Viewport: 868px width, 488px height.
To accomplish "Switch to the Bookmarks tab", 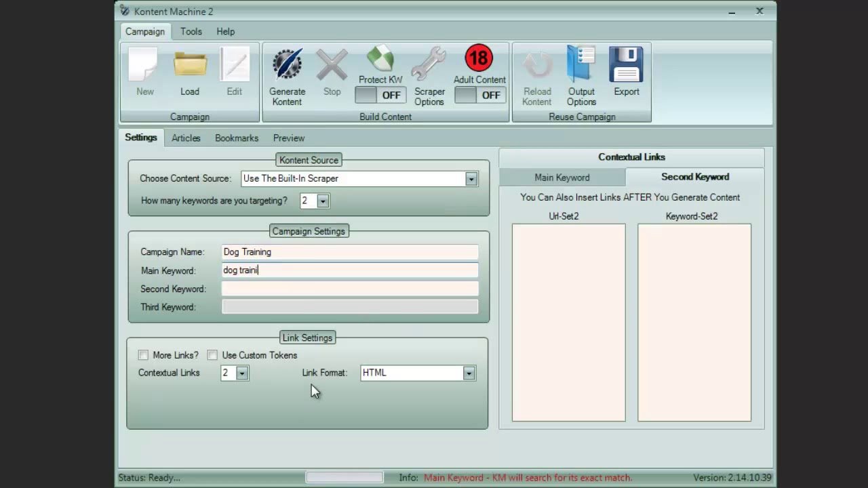I will [237, 138].
